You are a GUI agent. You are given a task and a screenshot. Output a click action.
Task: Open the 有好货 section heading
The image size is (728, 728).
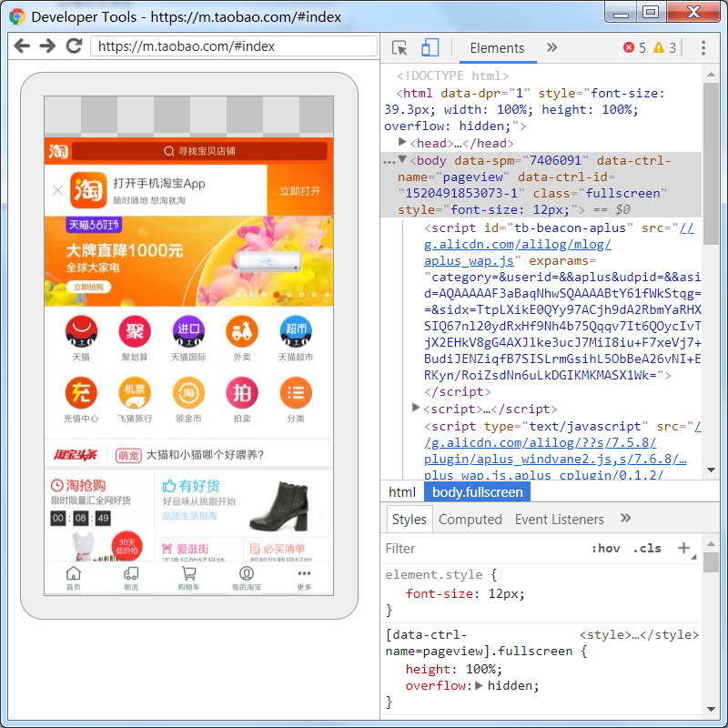pyautogui.click(x=191, y=486)
